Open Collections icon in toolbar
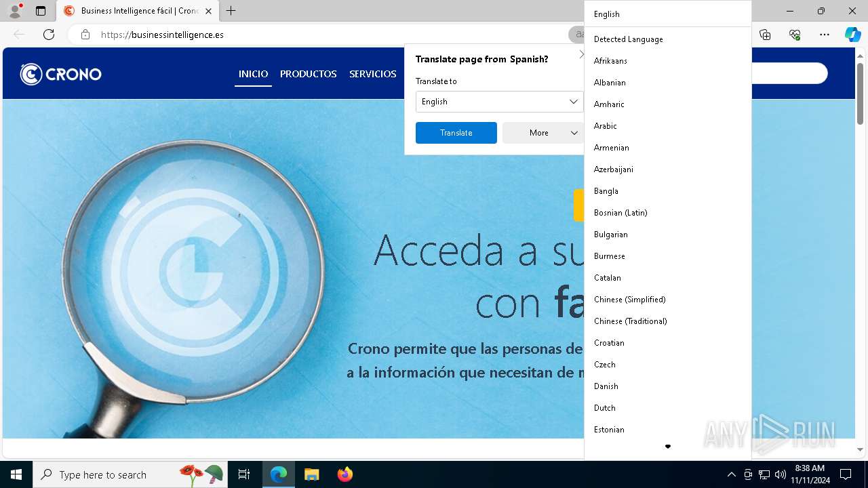Screen dimensions: 868x488 click(766, 35)
